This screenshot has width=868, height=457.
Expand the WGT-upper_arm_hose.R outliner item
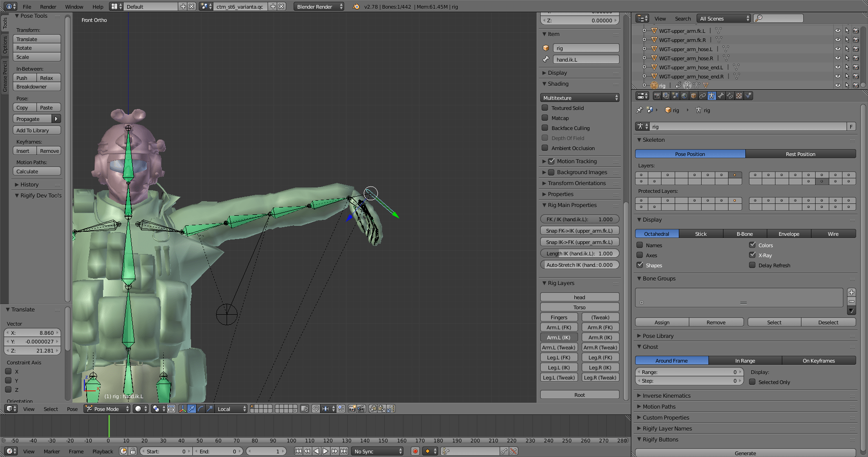(x=644, y=58)
